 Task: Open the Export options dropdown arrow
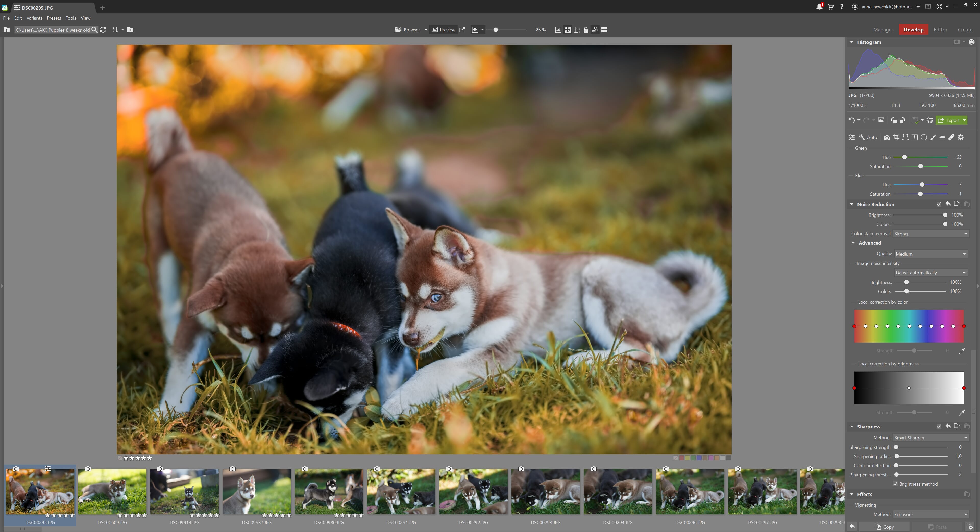coord(964,120)
